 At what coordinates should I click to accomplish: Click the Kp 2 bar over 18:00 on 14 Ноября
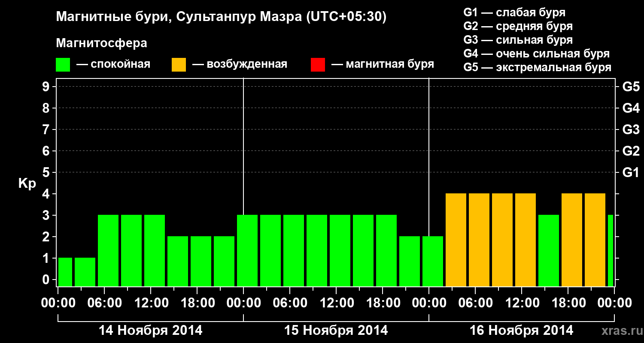pos(201,261)
